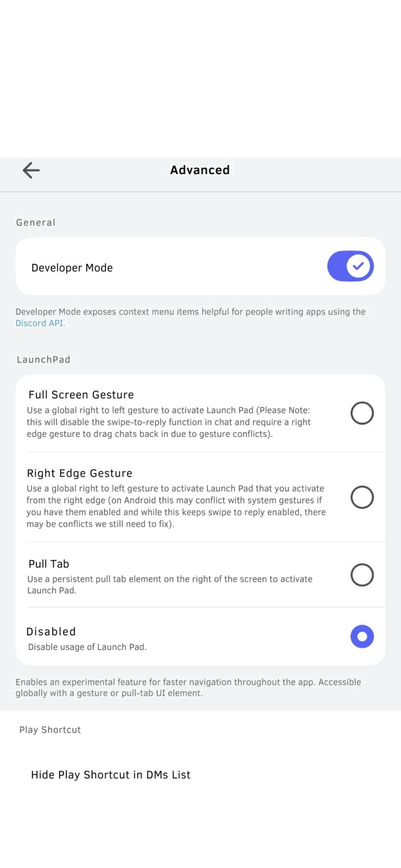
Task: Click the LaunchPad section header
Action: click(43, 359)
